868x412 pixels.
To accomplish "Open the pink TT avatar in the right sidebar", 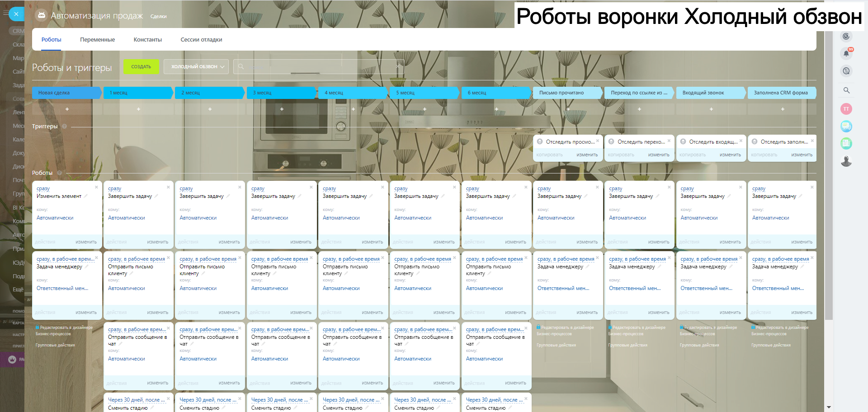I will coord(846,109).
